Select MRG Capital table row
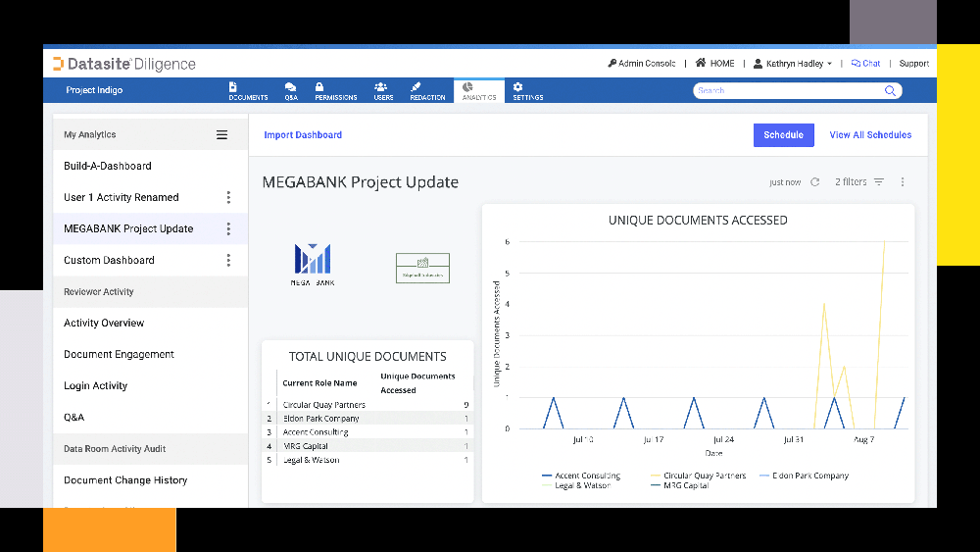 click(367, 446)
